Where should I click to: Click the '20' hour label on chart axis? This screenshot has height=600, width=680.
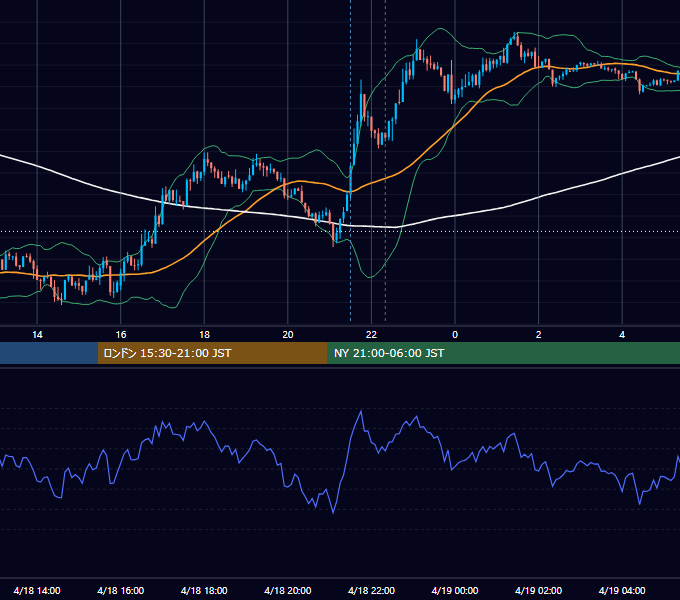point(288,335)
